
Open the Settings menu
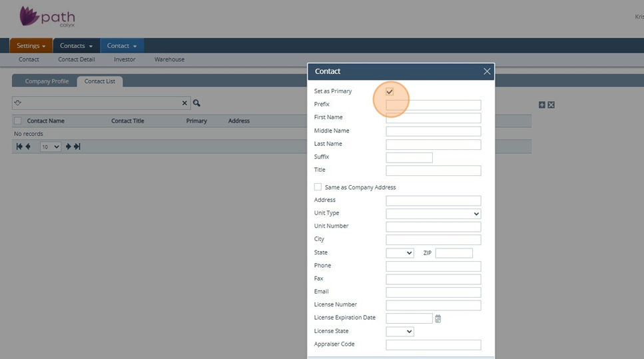31,46
